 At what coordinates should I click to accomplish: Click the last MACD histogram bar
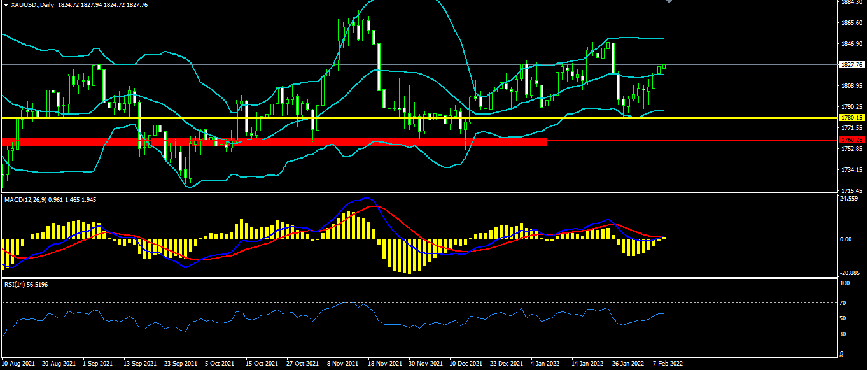click(x=664, y=238)
